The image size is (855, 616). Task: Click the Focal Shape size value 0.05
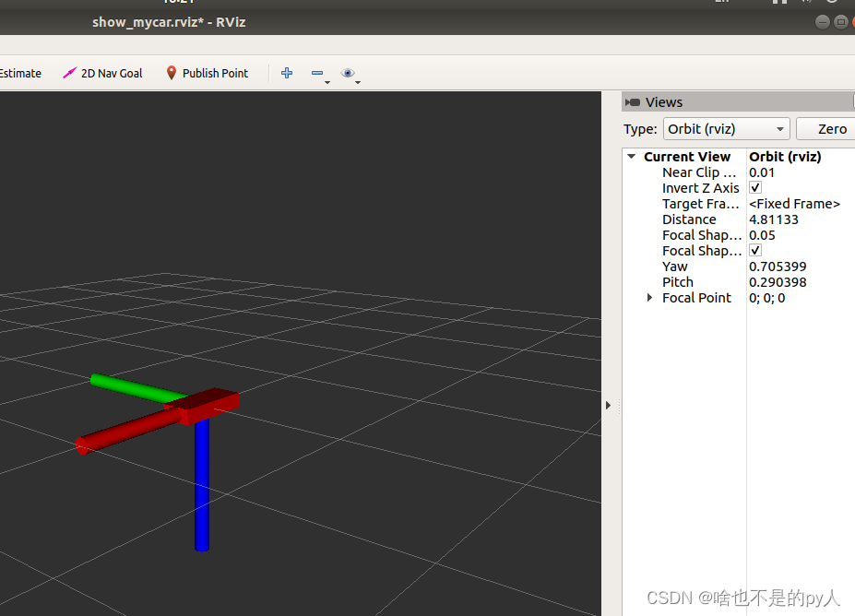tap(762, 235)
